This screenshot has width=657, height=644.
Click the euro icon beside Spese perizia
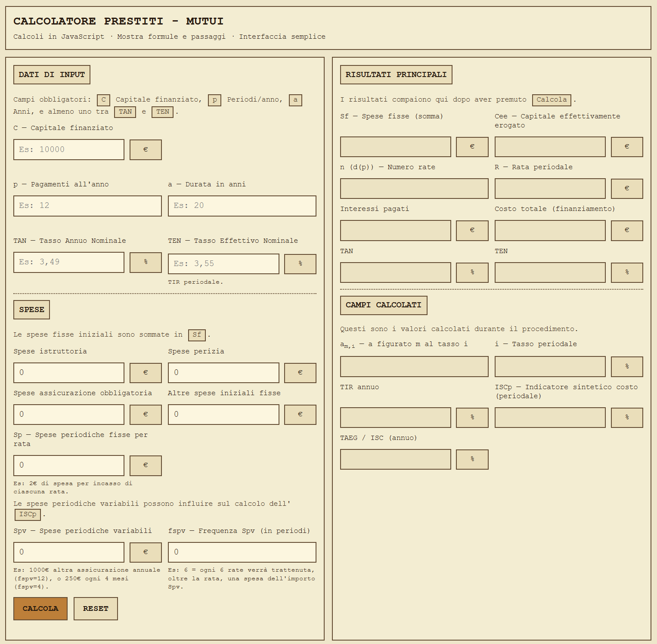coord(300,373)
